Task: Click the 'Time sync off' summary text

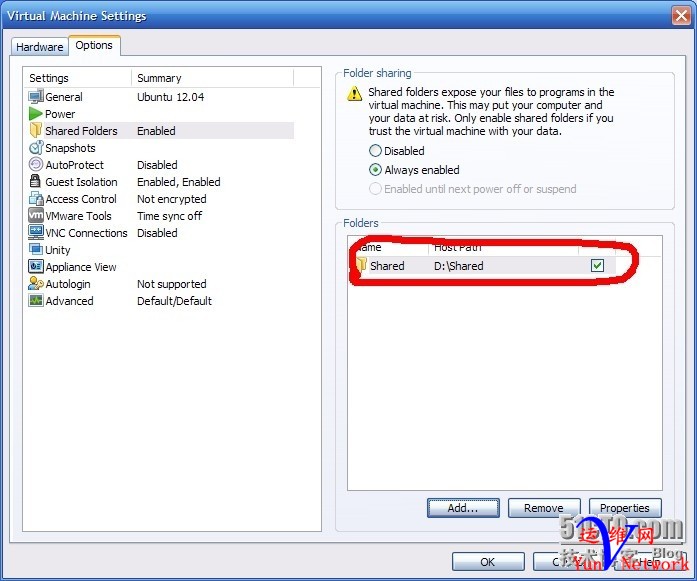Action: [x=169, y=216]
